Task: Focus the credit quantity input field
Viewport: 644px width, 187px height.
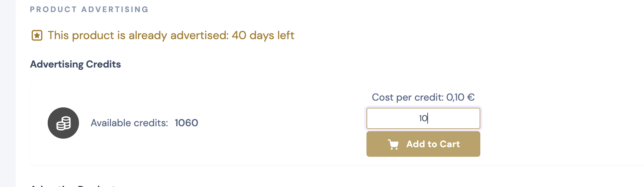Action: tap(423, 118)
